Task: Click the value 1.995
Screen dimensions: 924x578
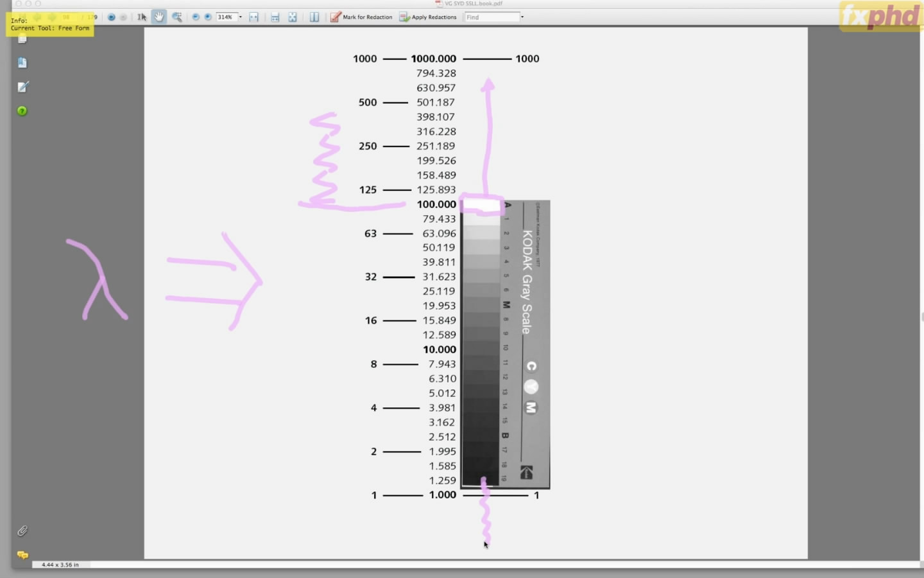Action: click(443, 451)
